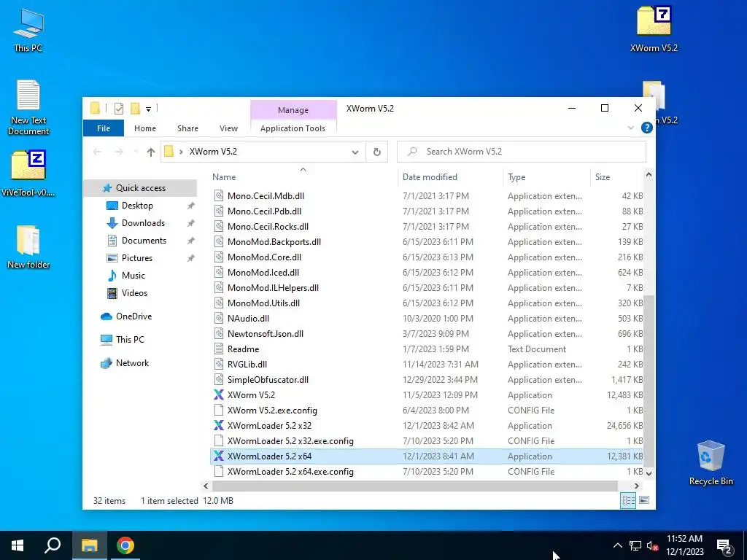This screenshot has width=747, height=560.
Task: Select the ViVeTool zip desktop icon
Action: coord(28,173)
